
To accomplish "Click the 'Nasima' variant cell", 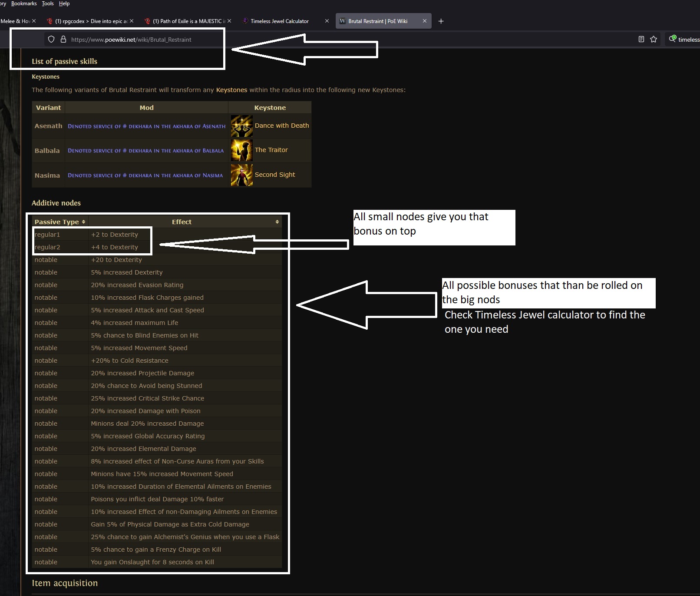I will click(48, 175).
